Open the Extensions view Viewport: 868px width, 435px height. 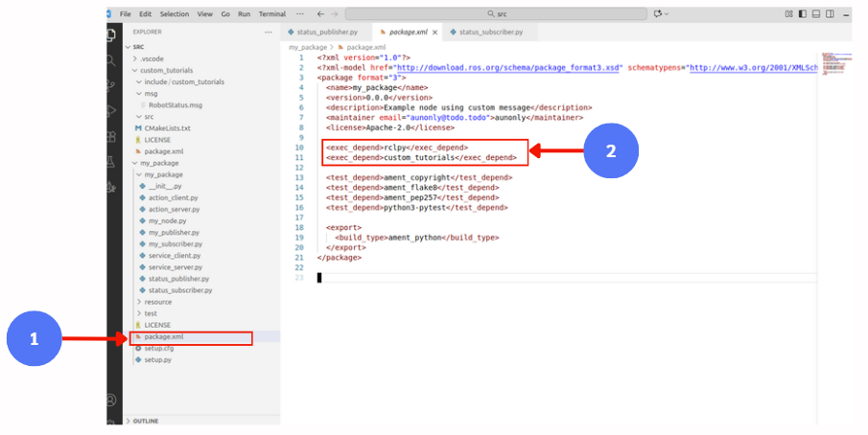pyautogui.click(x=113, y=135)
